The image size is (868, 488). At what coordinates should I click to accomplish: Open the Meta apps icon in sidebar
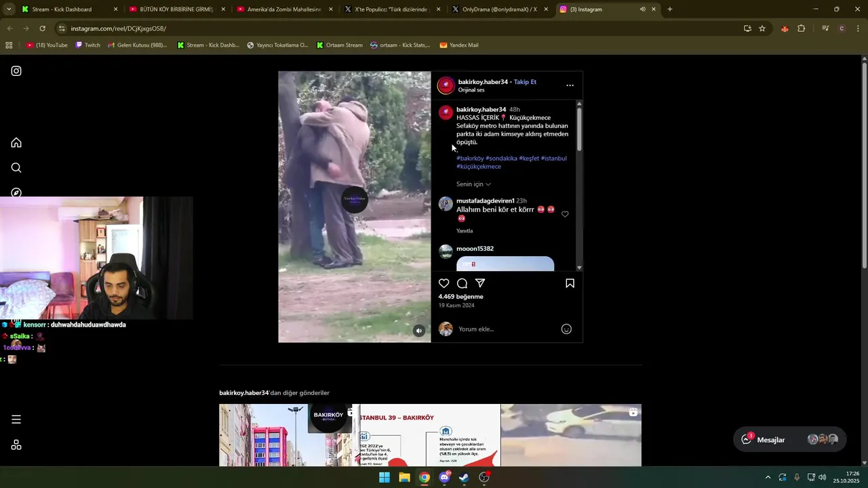pos(16,445)
